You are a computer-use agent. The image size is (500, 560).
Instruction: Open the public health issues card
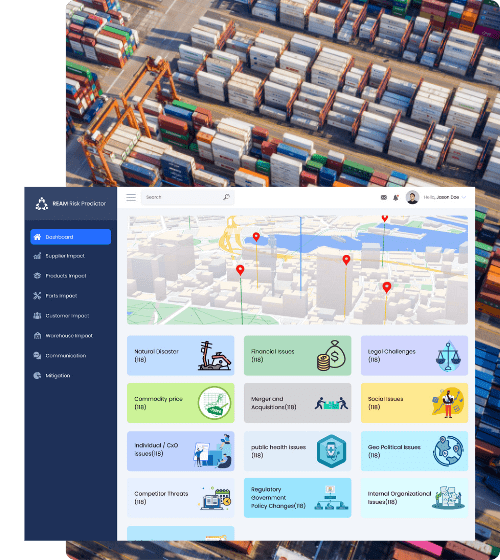298,451
